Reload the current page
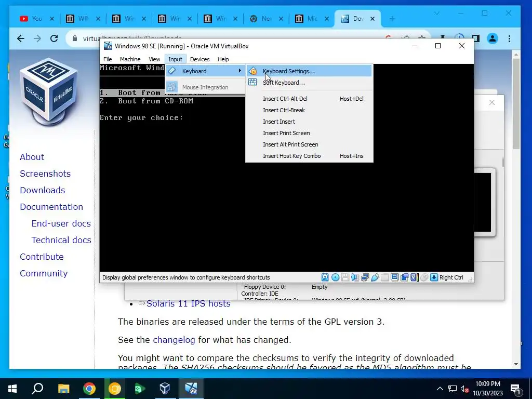 (x=54, y=38)
